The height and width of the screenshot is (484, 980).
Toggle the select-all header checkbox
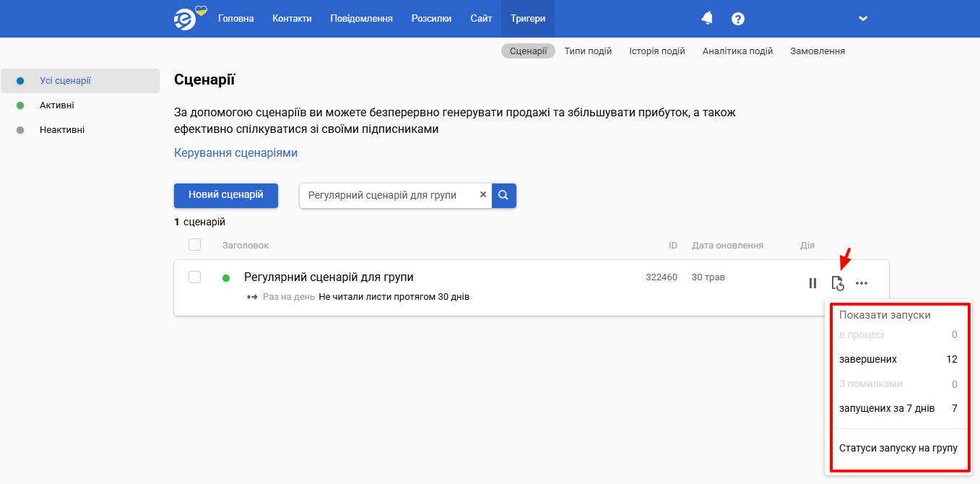194,245
